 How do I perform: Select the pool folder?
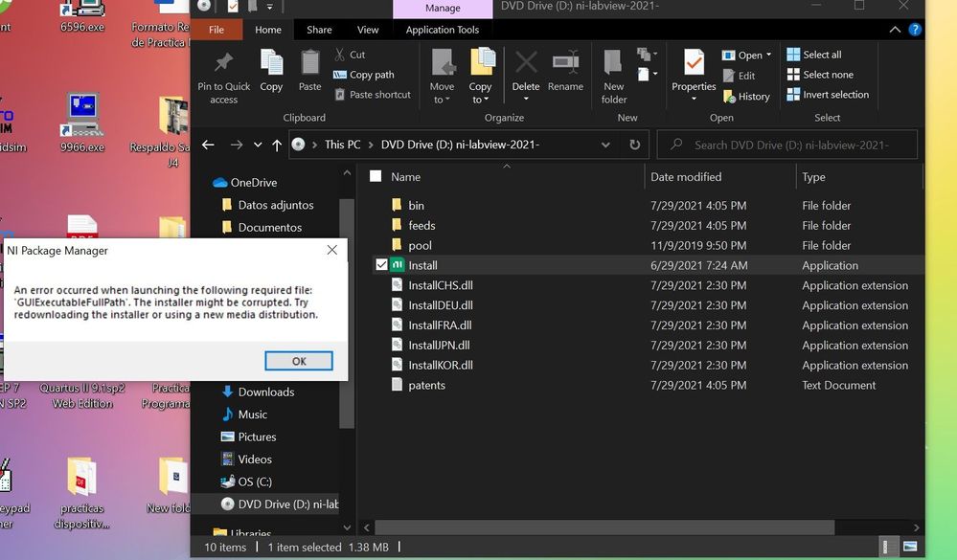(x=420, y=245)
